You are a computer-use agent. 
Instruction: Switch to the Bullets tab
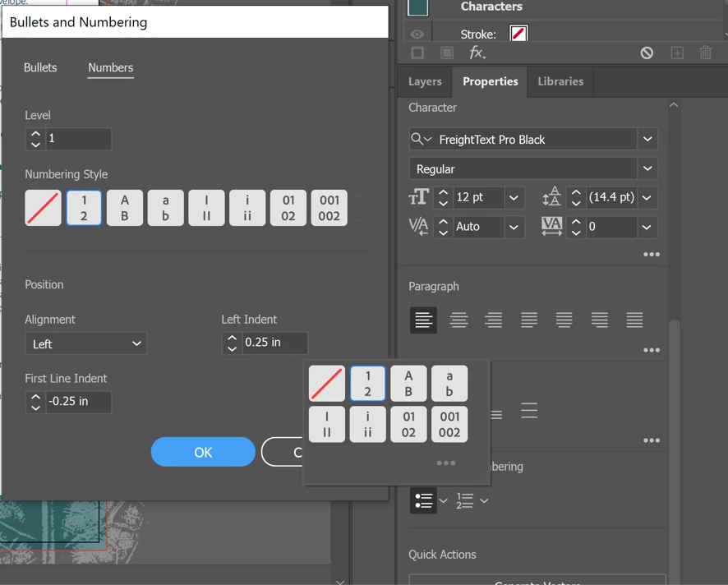coord(40,68)
